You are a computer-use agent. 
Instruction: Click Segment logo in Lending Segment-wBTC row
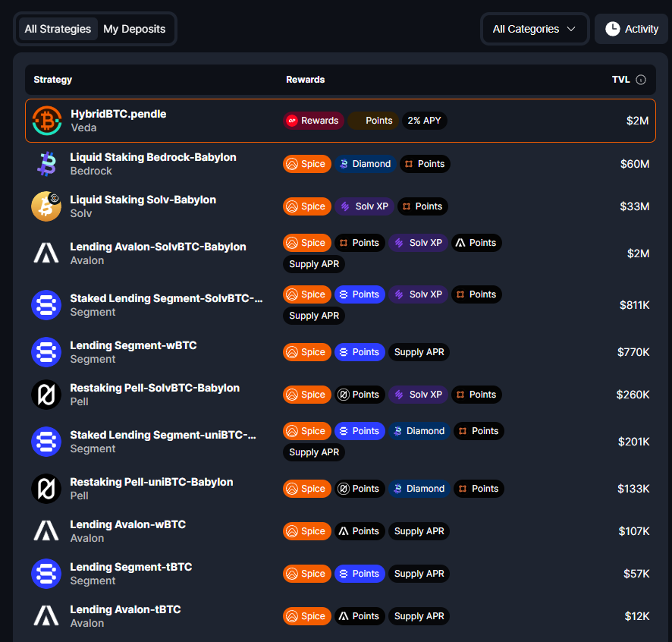[46, 352]
